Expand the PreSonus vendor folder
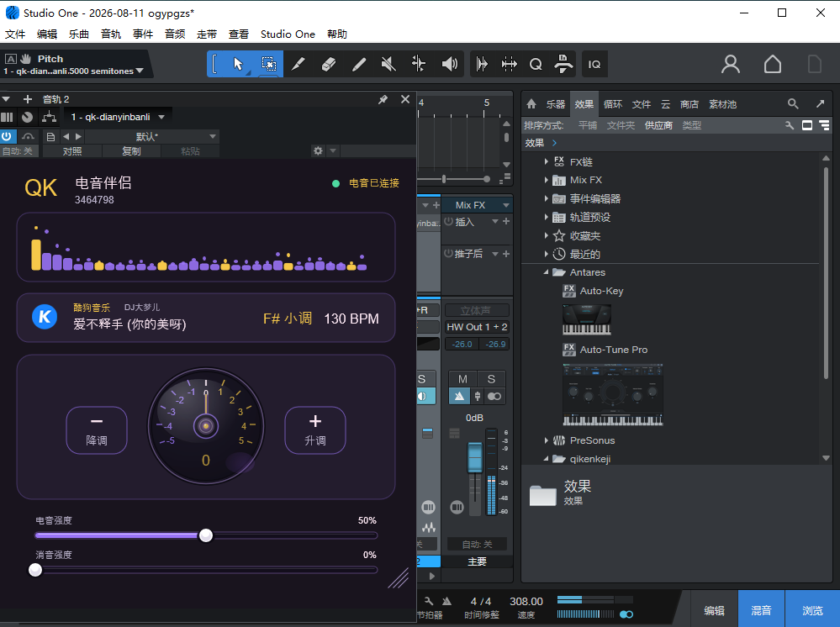The image size is (840, 627). (x=546, y=440)
